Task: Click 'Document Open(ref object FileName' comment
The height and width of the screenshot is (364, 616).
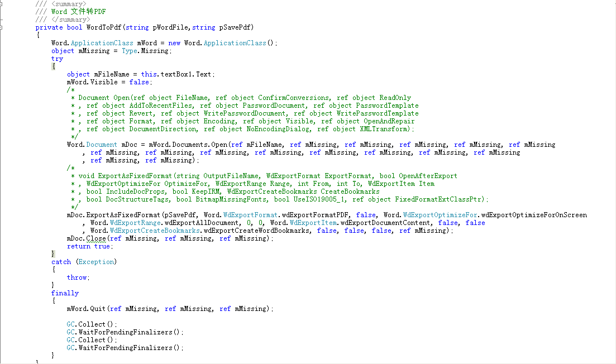Action: pyautogui.click(x=143, y=98)
